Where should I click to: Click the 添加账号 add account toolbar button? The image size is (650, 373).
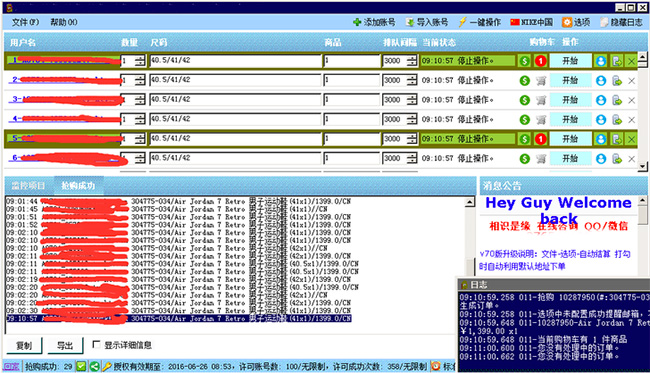click(374, 22)
